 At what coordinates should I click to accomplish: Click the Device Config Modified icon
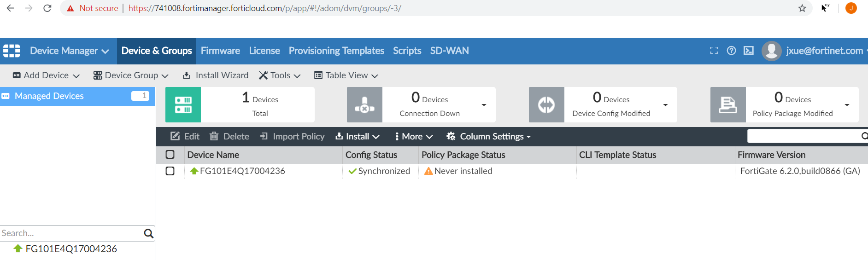click(x=546, y=105)
